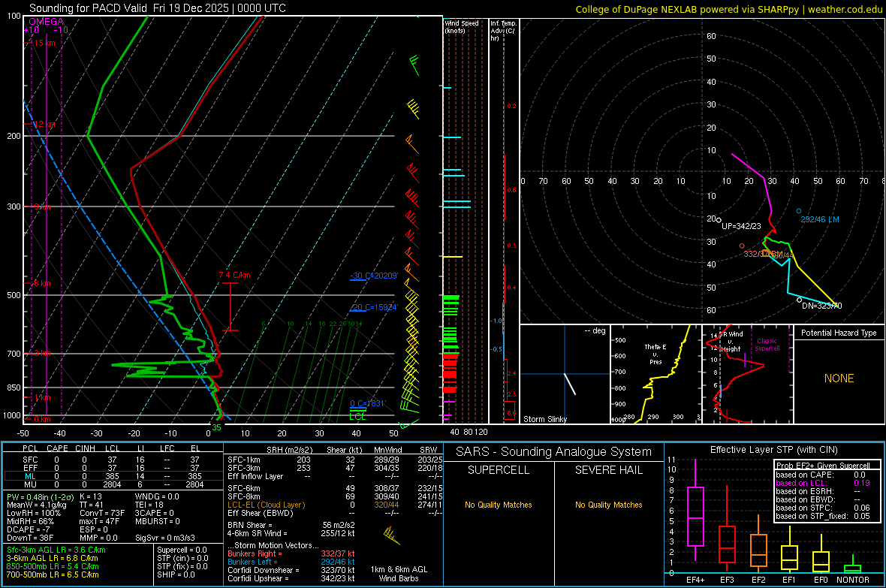This screenshot has height=588, width=886.
Task: Click the SHIP = 0.0 value
Action: 176,575
